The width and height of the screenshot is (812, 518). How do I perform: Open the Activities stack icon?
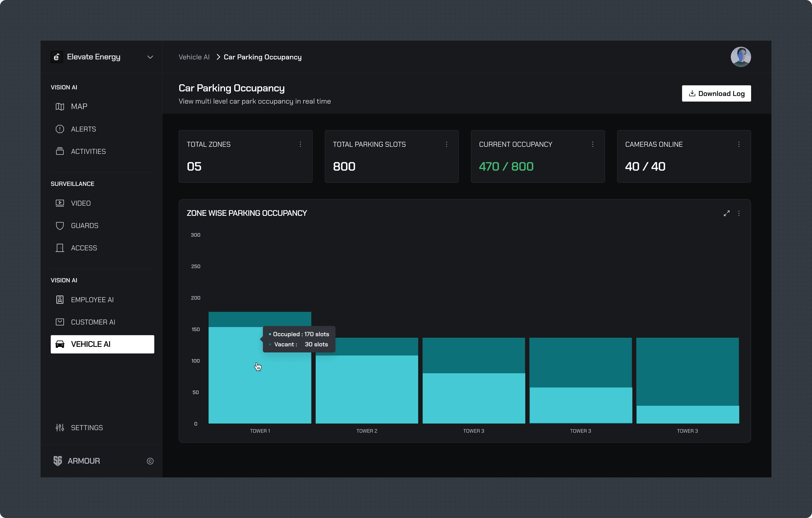coord(60,152)
